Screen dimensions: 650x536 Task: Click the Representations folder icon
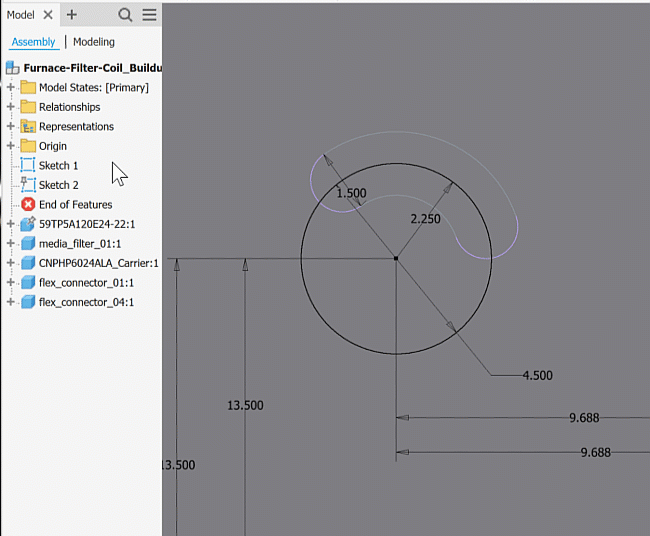[28, 126]
